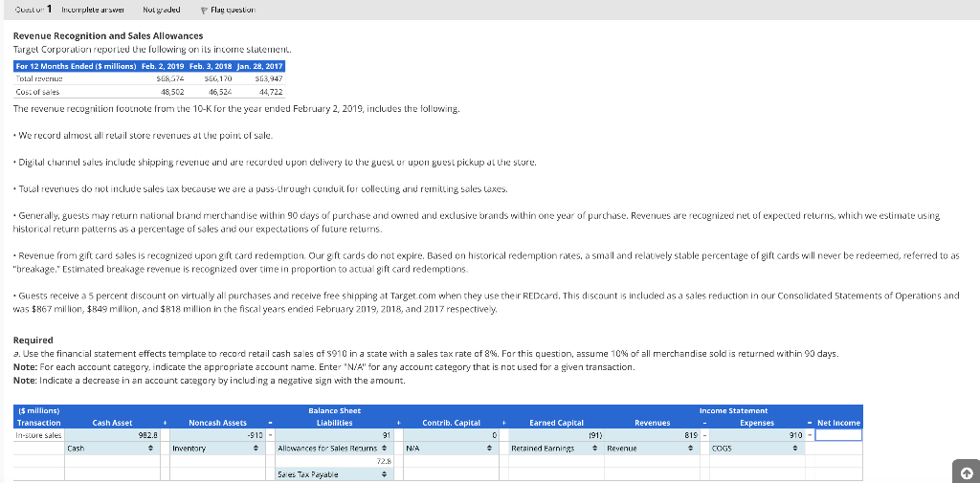Click the 'Total revenue' row label
980x483 pixels.
coord(39,79)
